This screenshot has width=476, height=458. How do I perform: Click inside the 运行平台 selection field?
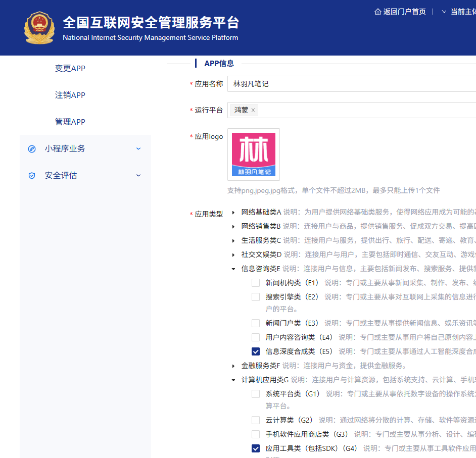(352, 110)
